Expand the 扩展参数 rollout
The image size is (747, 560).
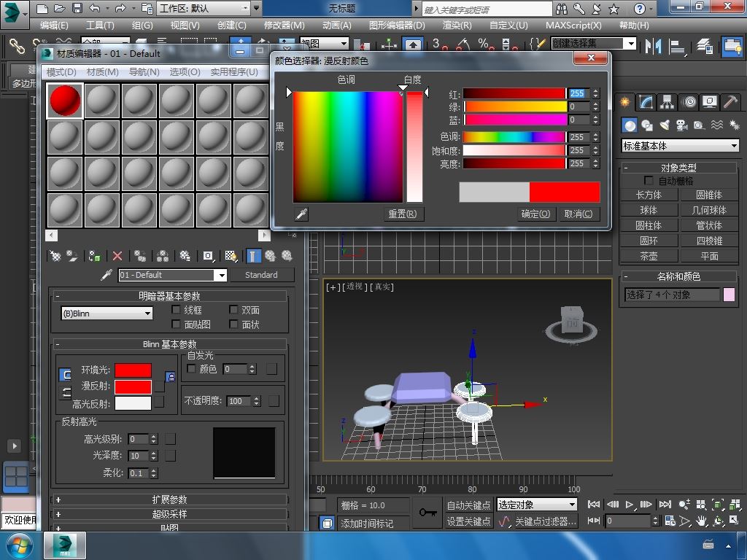point(169,499)
